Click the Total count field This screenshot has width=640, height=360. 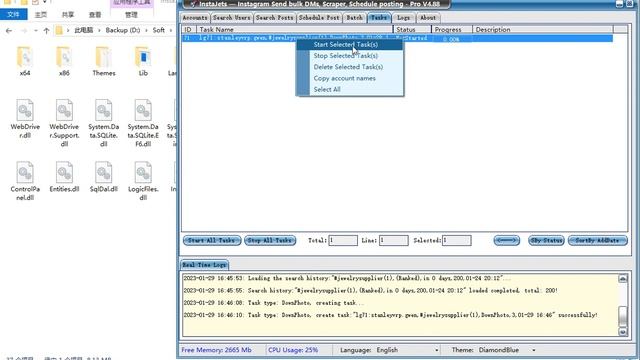pos(343,240)
